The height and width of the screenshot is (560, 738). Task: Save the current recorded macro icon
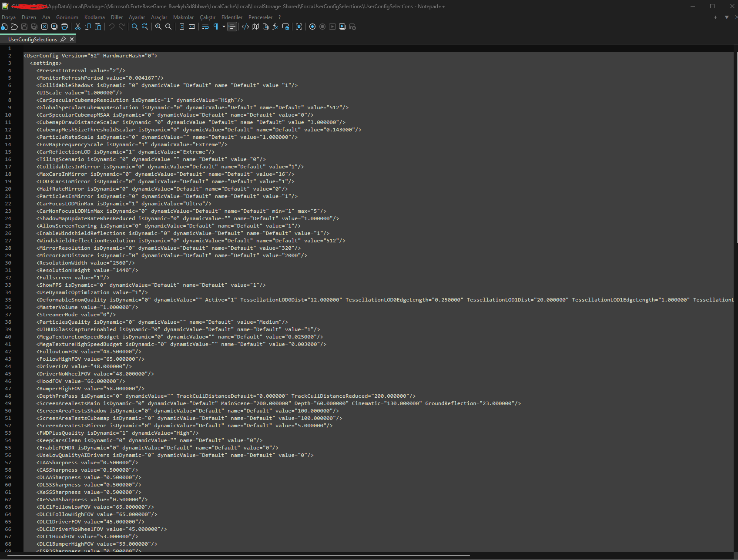click(352, 27)
